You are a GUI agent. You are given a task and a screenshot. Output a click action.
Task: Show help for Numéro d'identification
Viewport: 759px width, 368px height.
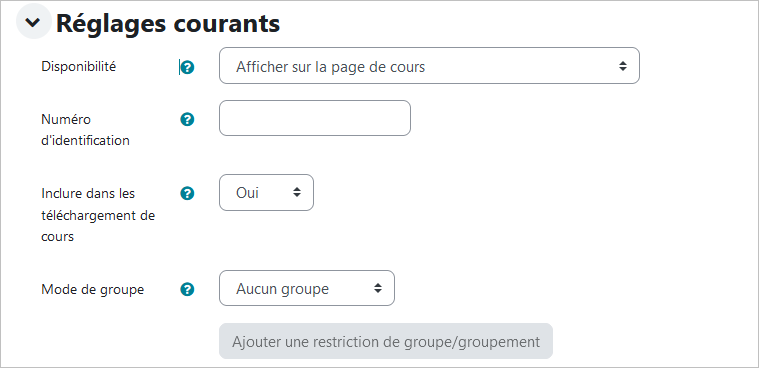(187, 120)
